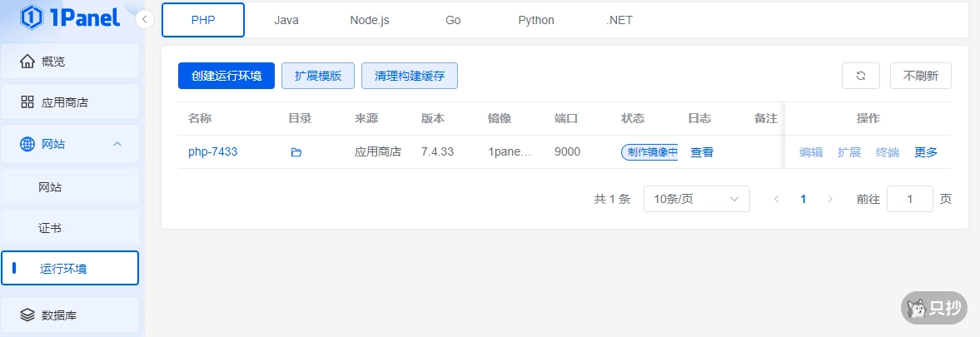Click the 镜像 column header

tap(500, 118)
